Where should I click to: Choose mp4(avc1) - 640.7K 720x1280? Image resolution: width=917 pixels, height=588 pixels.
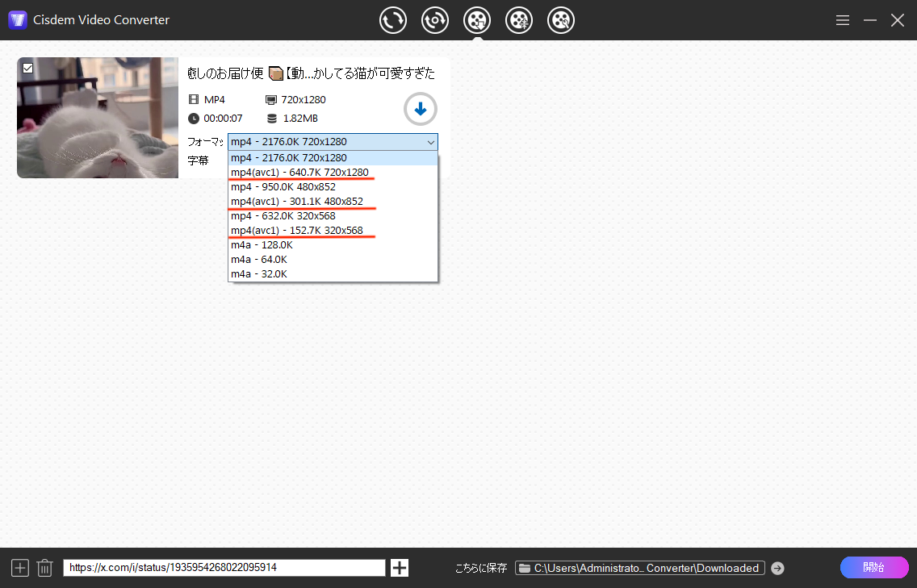click(333, 173)
